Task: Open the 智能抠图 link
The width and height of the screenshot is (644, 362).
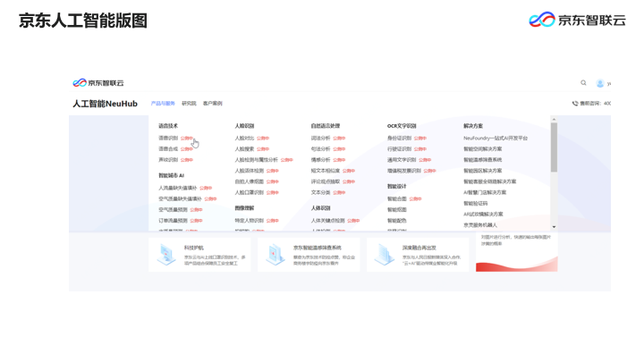Action: pyautogui.click(x=397, y=210)
